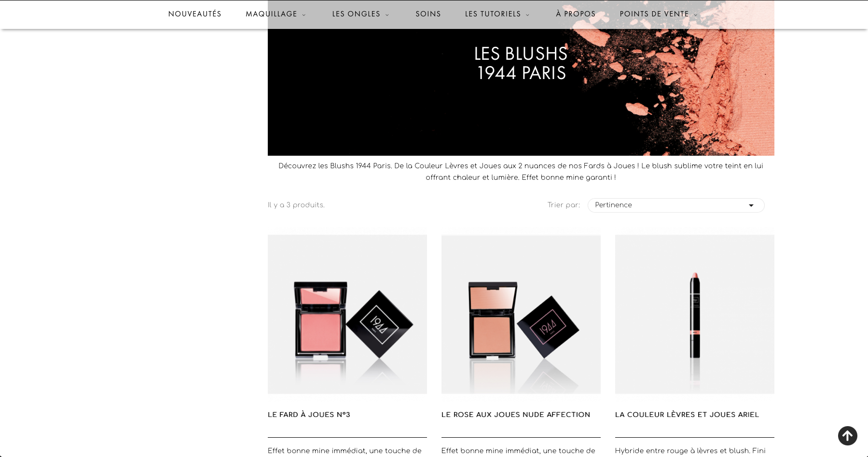The height and width of the screenshot is (457, 868).
Task: Expand the Les Ongles menu chevron
Action: click(387, 15)
